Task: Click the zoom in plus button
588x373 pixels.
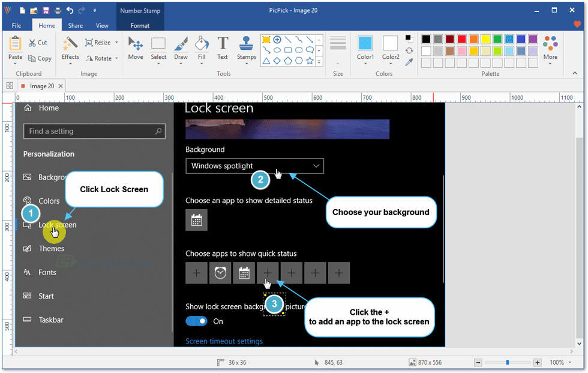Action: [537, 363]
